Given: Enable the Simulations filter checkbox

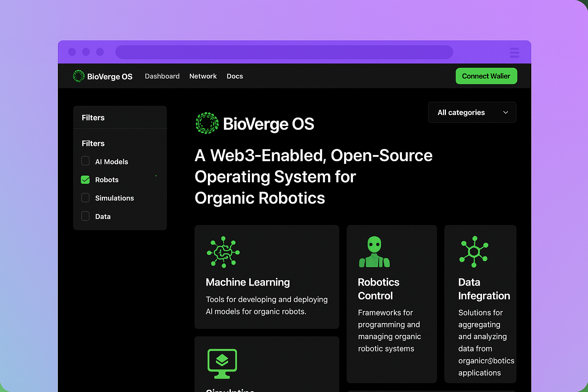Looking at the screenshot, I should click(85, 198).
